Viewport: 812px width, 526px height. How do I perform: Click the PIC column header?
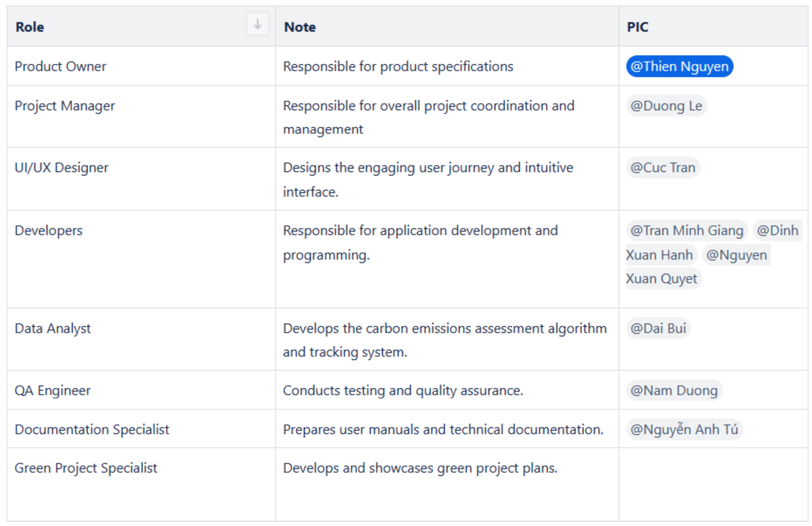(637, 27)
